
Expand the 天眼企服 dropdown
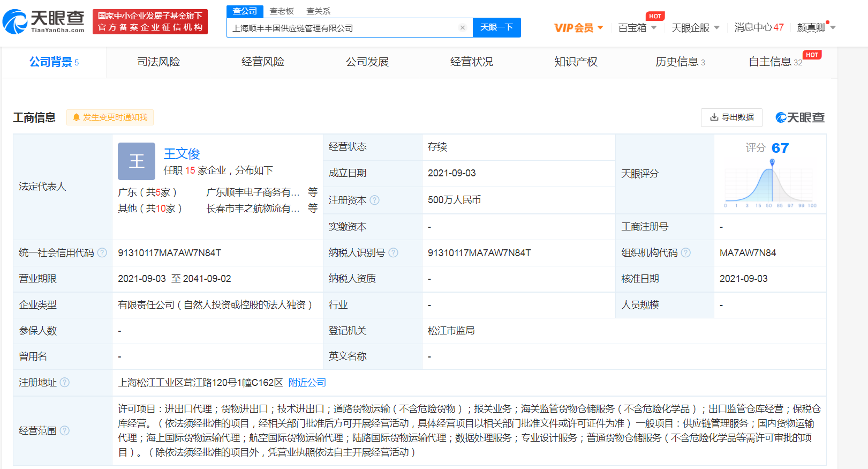pos(695,28)
